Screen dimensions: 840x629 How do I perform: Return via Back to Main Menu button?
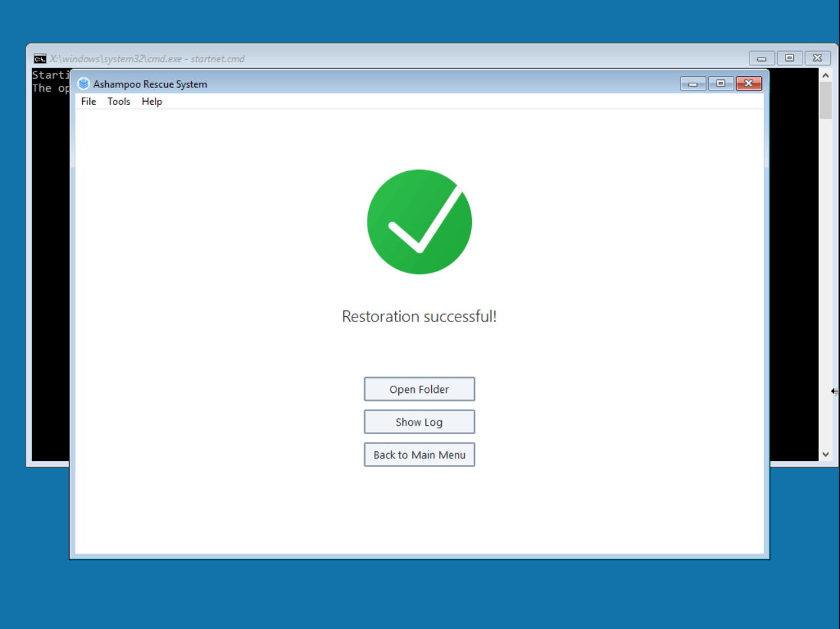(419, 455)
